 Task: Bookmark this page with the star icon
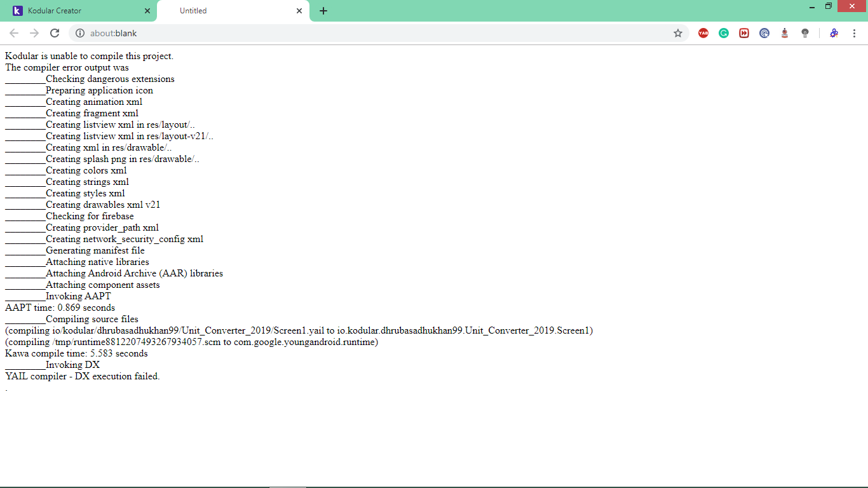[678, 33]
